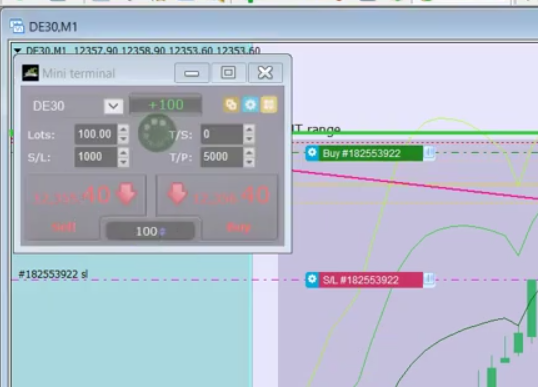Screen dimensions: 538x387
Task: Click the T/S trailing stop input field
Action: pyautogui.click(x=222, y=134)
